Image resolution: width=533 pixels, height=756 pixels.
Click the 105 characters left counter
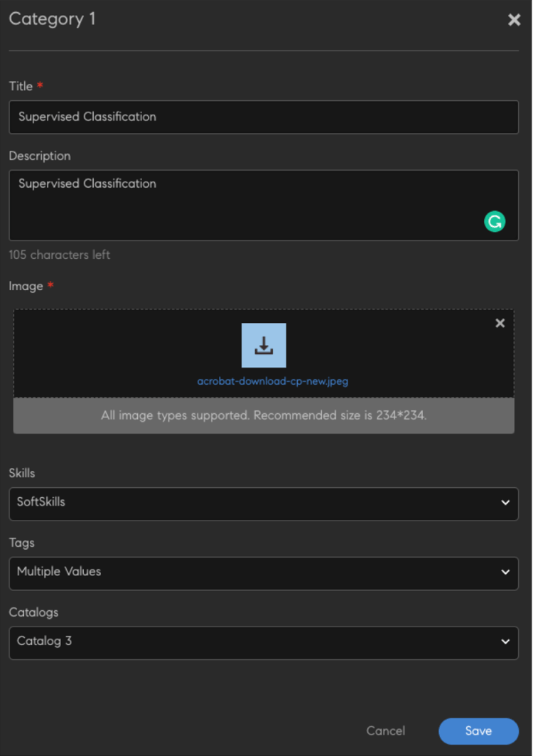click(59, 255)
